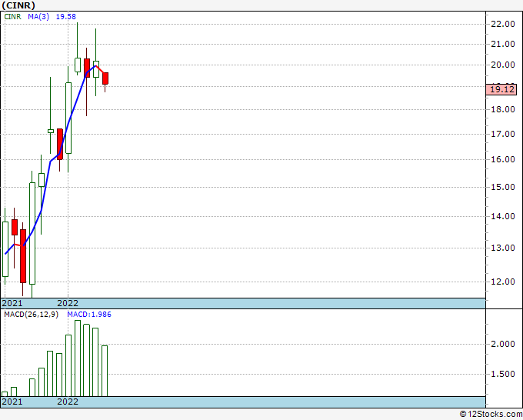Viewport: 523px width, 420px height.
Task: Click the 12.00 price axis label
Action: pyautogui.click(x=503, y=282)
